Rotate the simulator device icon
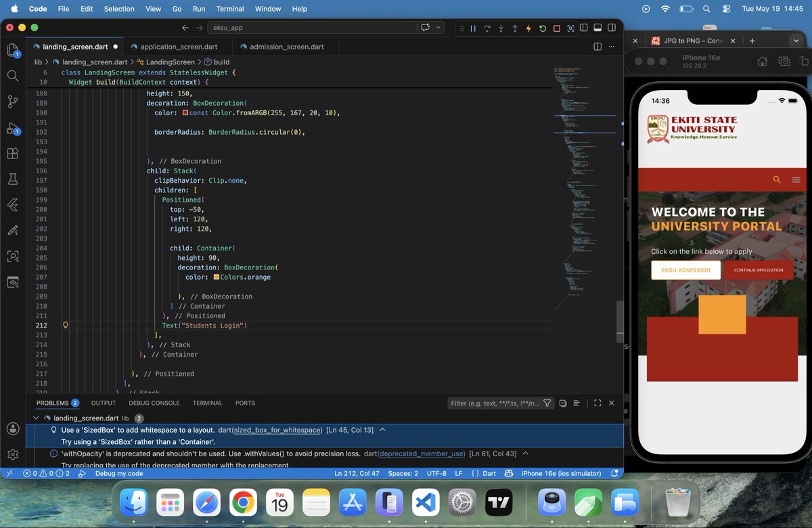Screen dimensions: 812x528 click(806, 61)
